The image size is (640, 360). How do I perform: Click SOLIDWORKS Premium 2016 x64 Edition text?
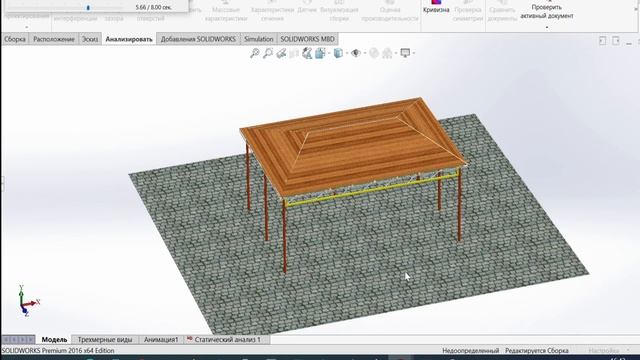[58, 351]
